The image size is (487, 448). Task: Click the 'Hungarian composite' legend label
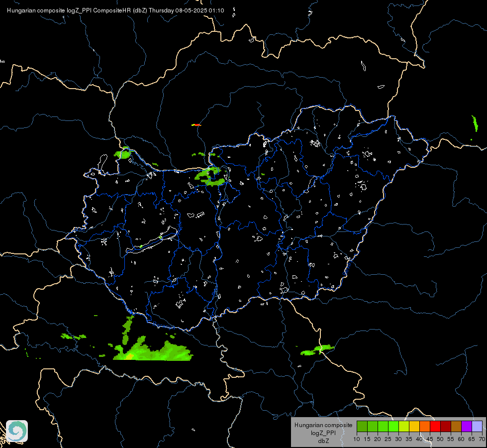pos(323,425)
